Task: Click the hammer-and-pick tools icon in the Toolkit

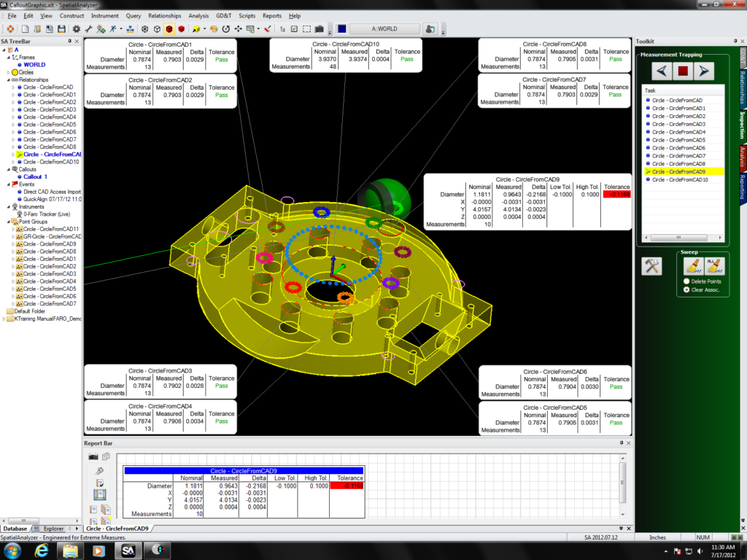Action: coord(651,266)
